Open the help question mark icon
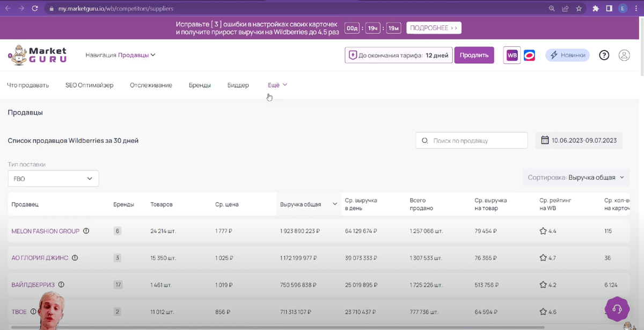Viewport: 644px width, 330px height. click(x=604, y=55)
